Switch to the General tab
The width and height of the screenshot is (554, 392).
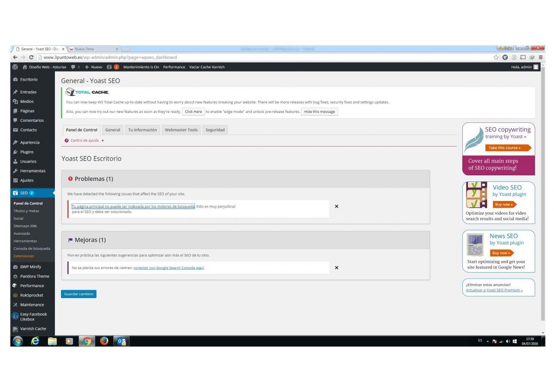(113, 130)
